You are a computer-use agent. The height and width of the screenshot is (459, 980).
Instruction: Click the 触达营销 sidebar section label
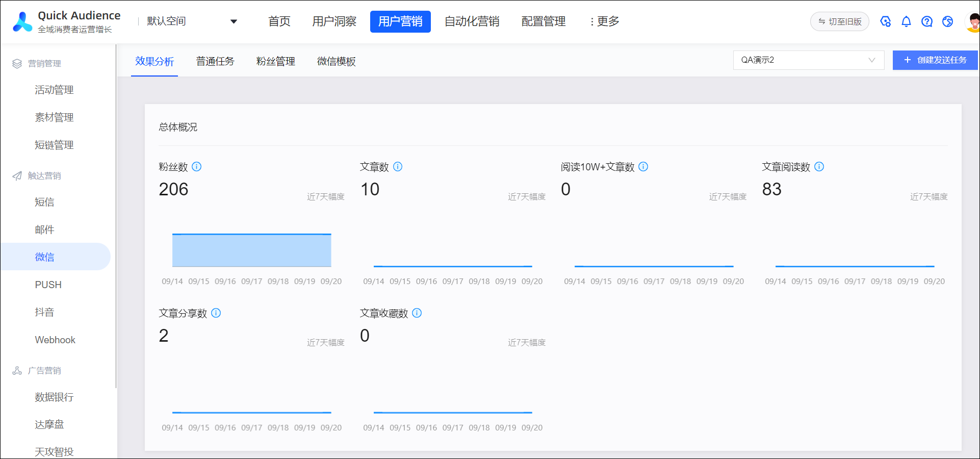(x=44, y=176)
